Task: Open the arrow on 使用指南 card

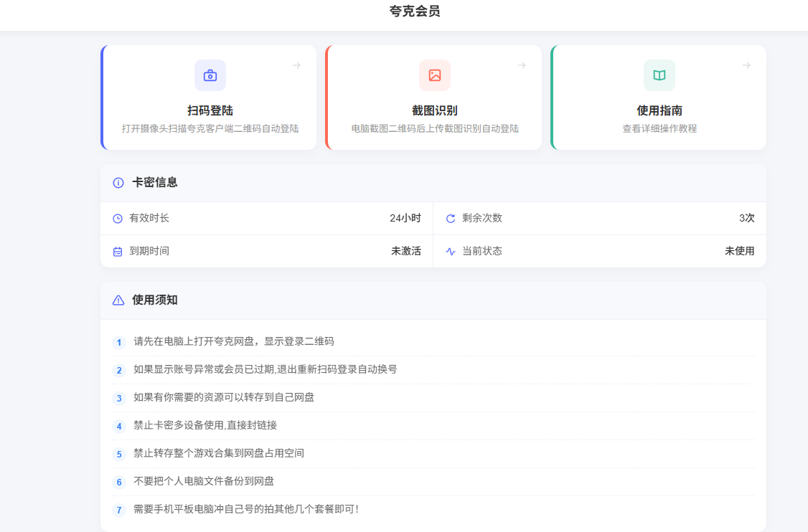Action: (x=746, y=65)
